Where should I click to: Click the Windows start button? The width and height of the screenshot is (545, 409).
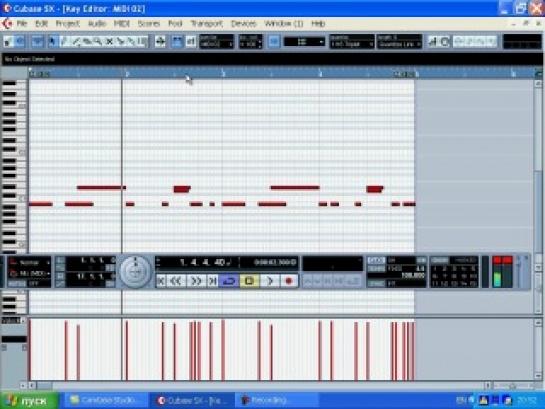tap(29, 401)
